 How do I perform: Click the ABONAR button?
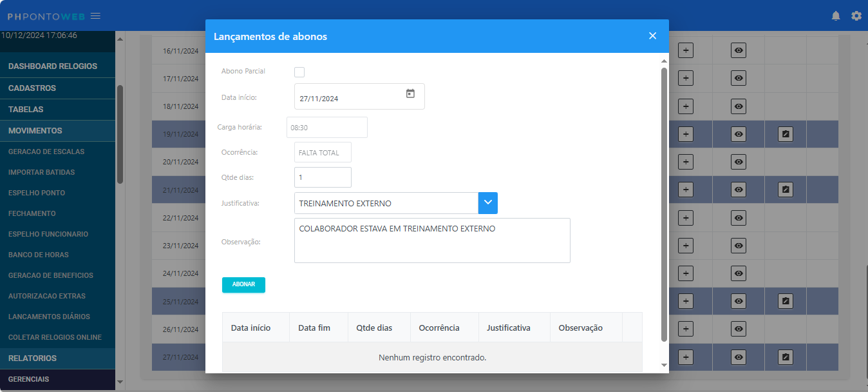tap(243, 284)
